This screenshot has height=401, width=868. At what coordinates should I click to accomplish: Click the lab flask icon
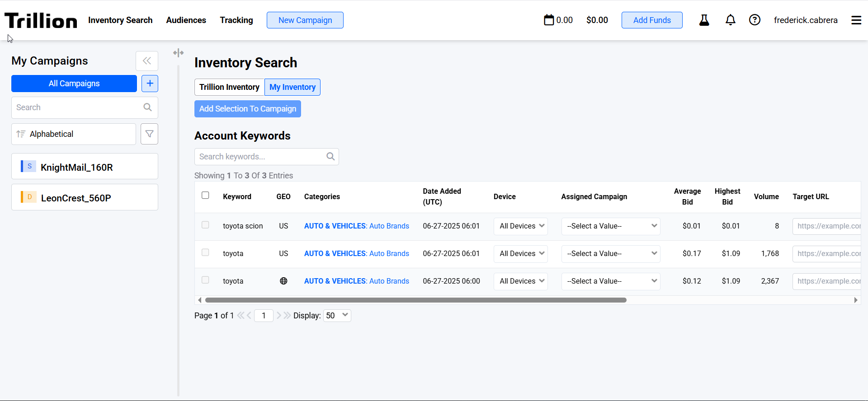pos(704,20)
